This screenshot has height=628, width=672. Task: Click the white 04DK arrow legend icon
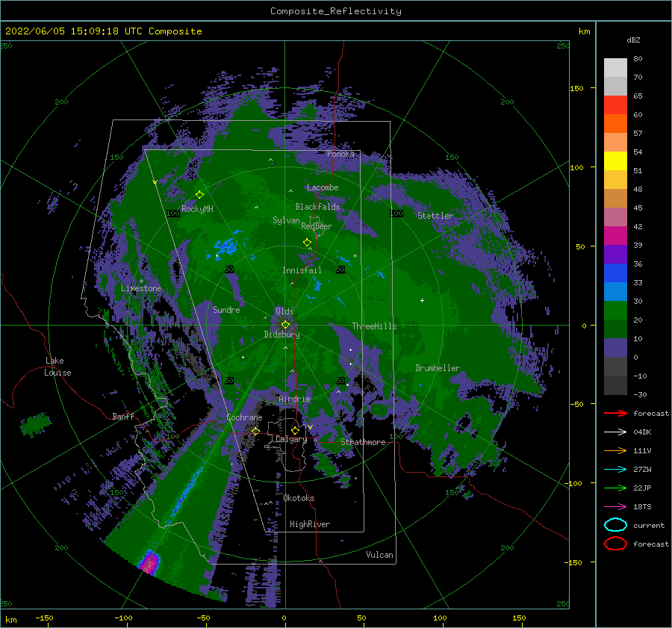point(615,432)
